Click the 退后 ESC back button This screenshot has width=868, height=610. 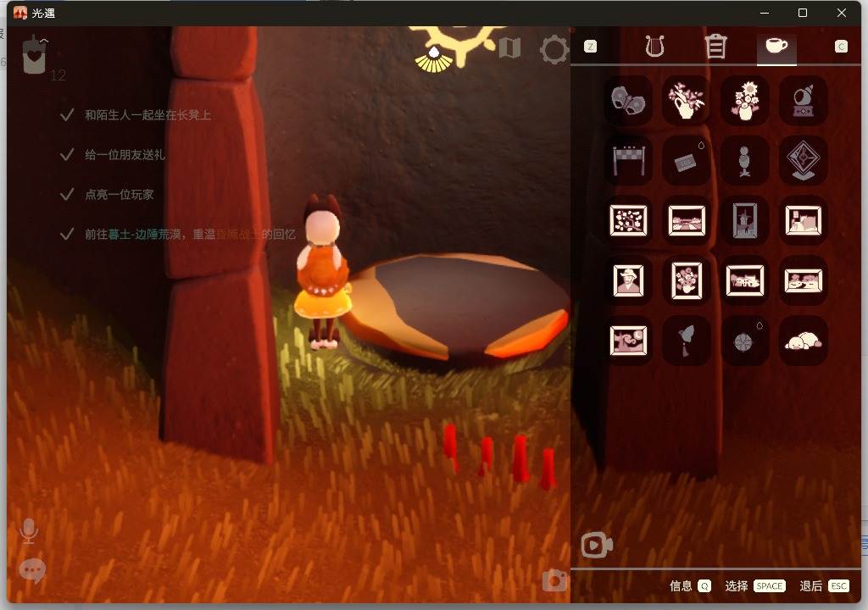824,586
